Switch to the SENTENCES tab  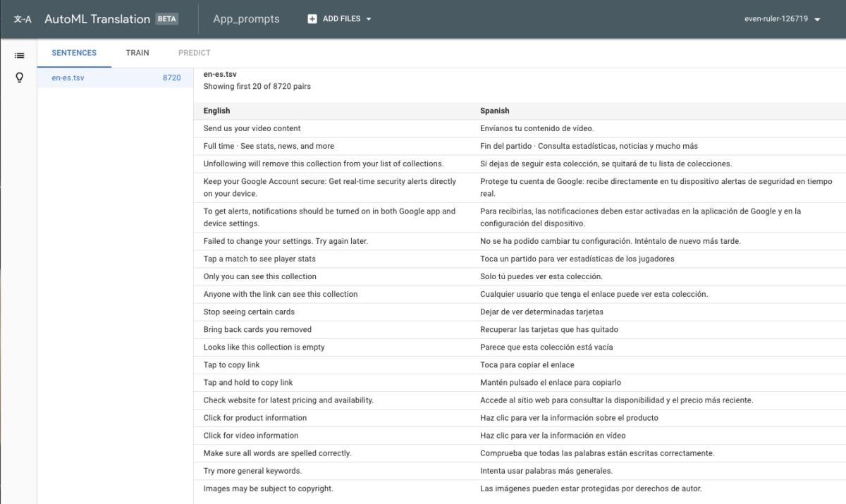click(74, 53)
